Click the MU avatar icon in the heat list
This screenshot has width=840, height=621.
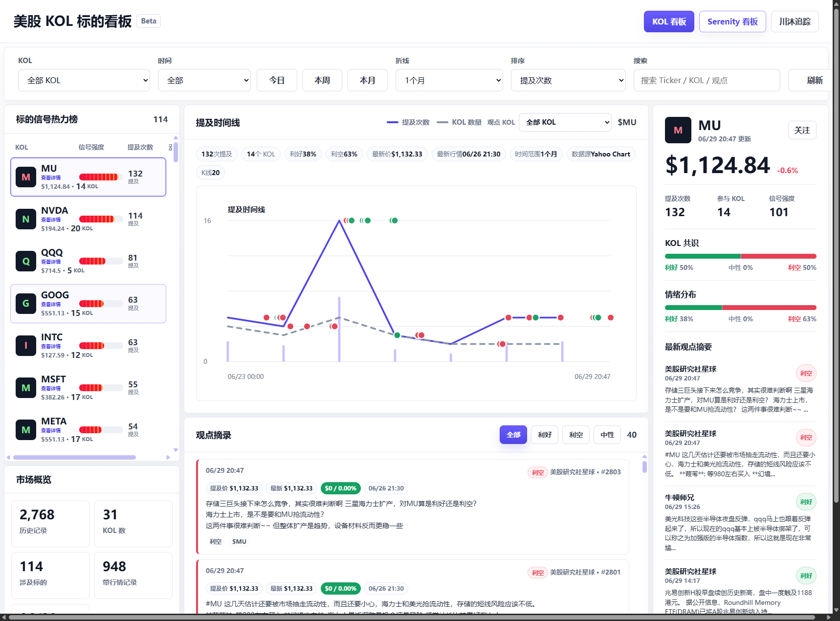(26, 177)
